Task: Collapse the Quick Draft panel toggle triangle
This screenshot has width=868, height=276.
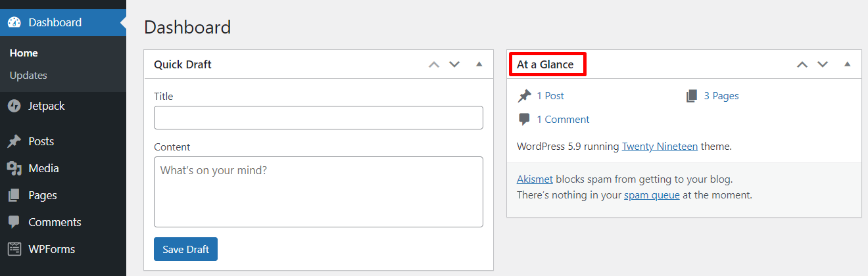Action: [479, 64]
